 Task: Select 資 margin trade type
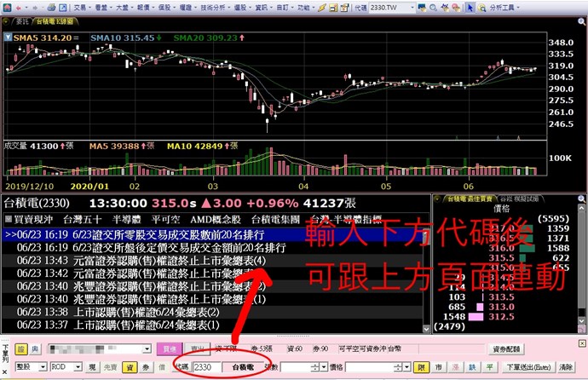[x=130, y=367]
